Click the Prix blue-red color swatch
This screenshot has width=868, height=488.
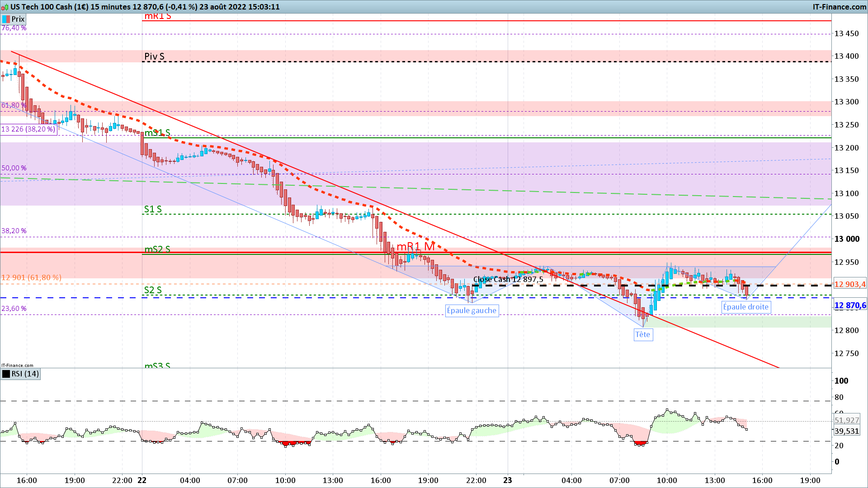(6, 19)
